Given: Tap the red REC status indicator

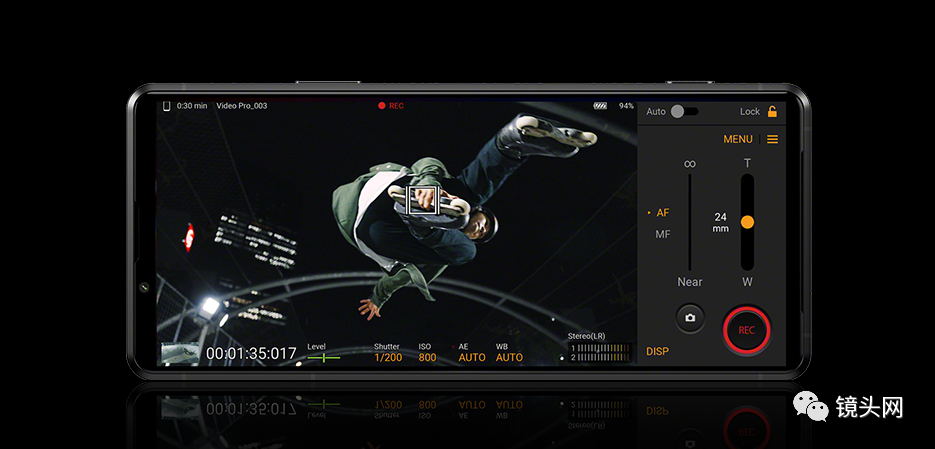Looking at the screenshot, I should pyautogui.click(x=391, y=106).
